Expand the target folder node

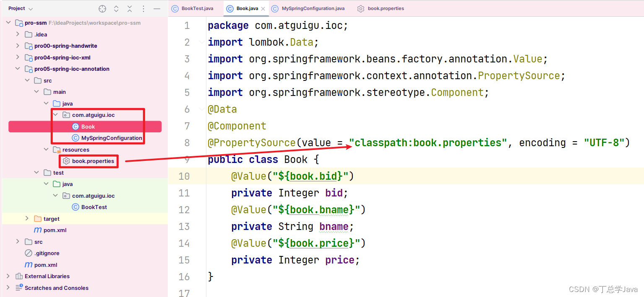pyautogui.click(x=27, y=218)
